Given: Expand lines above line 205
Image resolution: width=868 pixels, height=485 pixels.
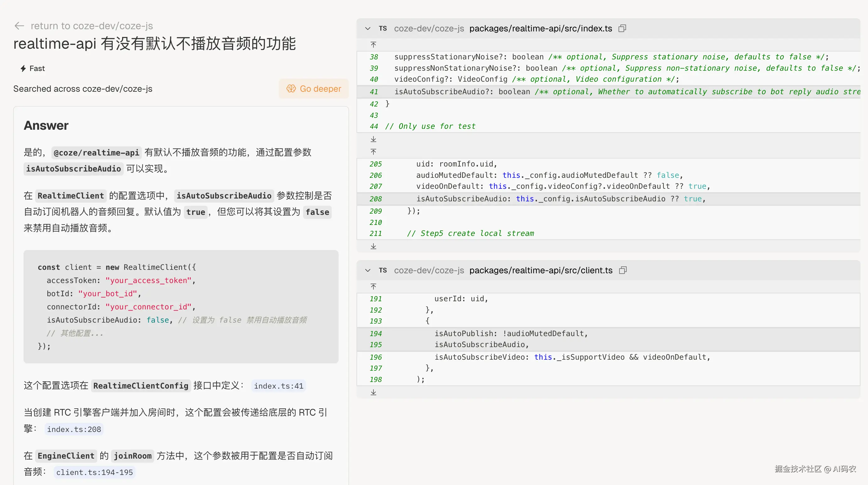Looking at the screenshot, I should 373,152.
